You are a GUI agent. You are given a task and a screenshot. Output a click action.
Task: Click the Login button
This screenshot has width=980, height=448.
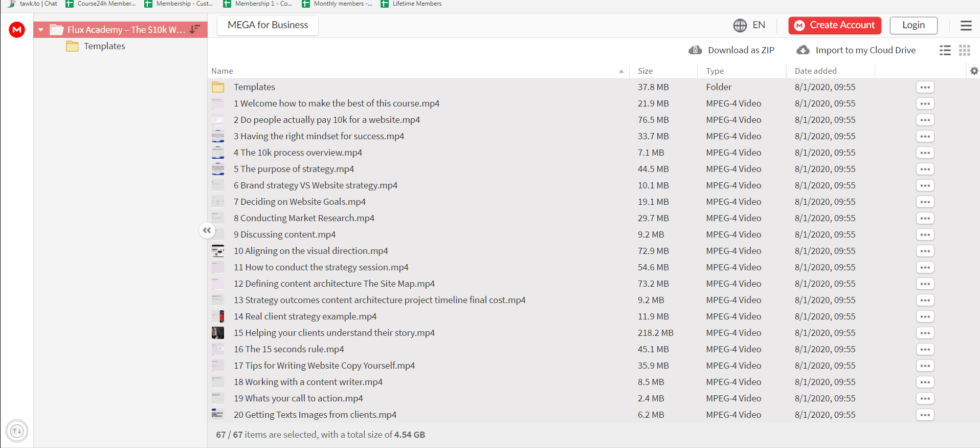click(914, 26)
